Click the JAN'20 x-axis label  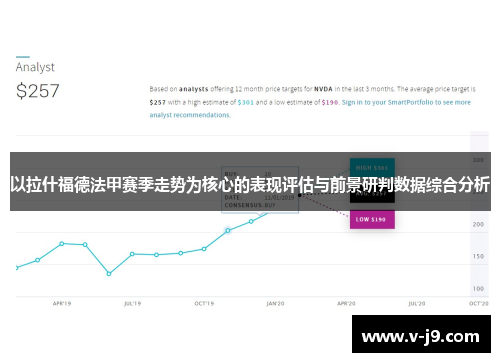coord(275,303)
